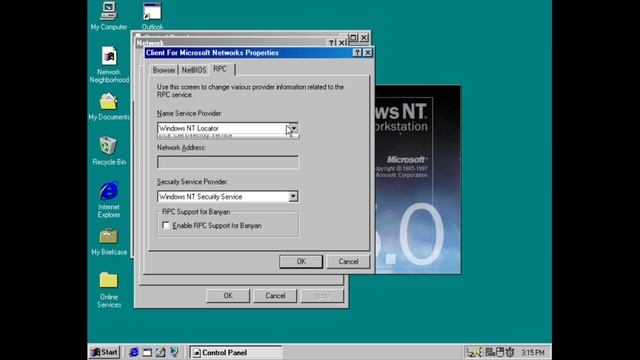Screen dimensions: 640x360
Task: Switch to the NetBIOS tab
Action: [x=194, y=70]
